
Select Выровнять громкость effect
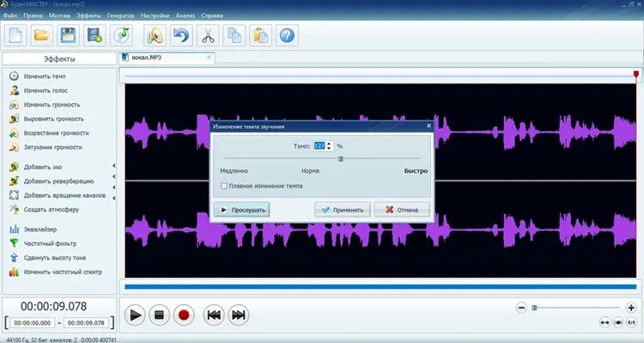pyautogui.click(x=47, y=119)
